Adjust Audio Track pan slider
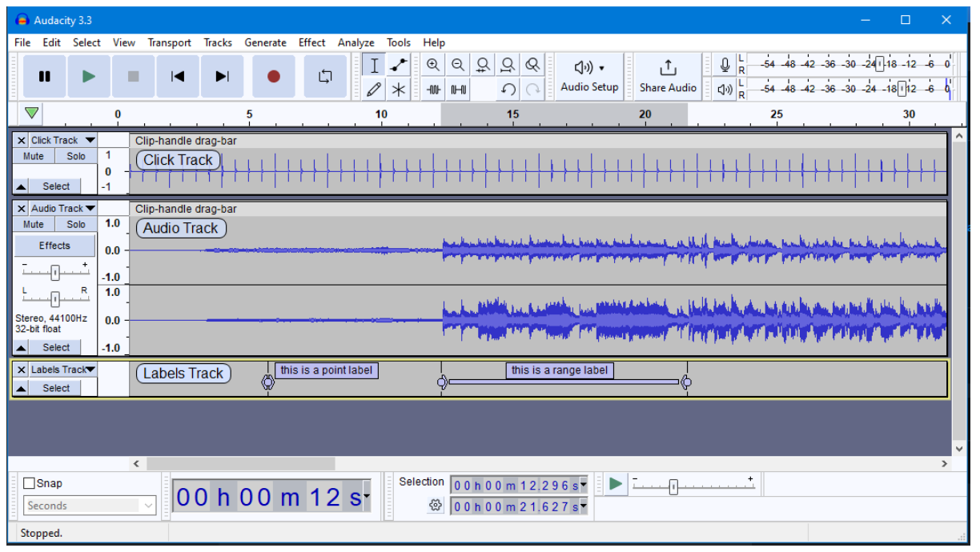980x552 pixels. coord(55,299)
